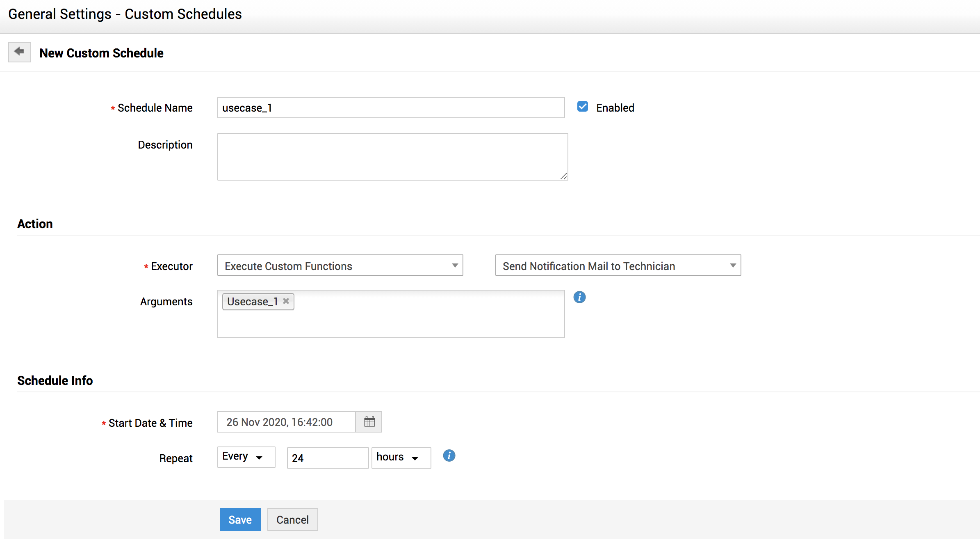The width and height of the screenshot is (980, 554).
Task: Open the Execute Custom Functions dropdown
Action: [x=340, y=266]
